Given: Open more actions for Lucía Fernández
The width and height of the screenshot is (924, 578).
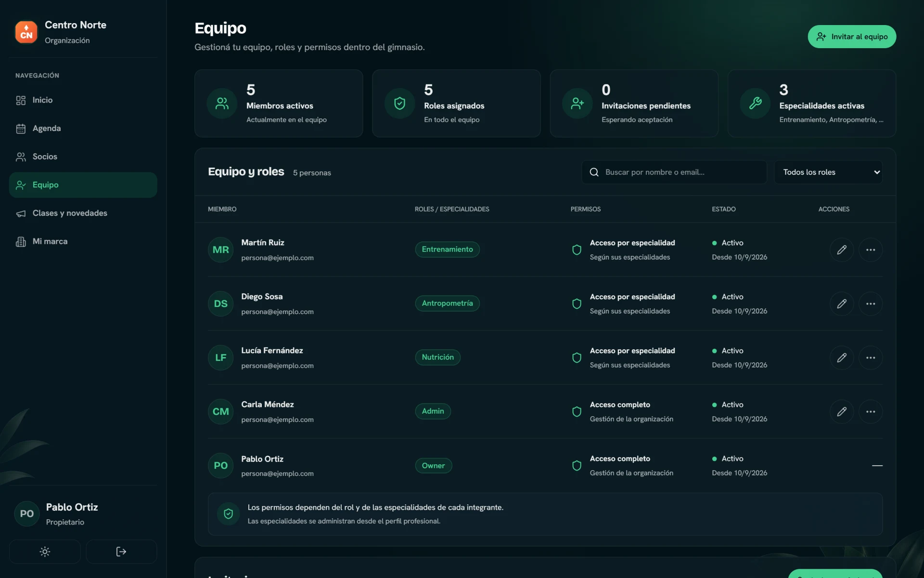Looking at the screenshot, I should click(x=871, y=357).
